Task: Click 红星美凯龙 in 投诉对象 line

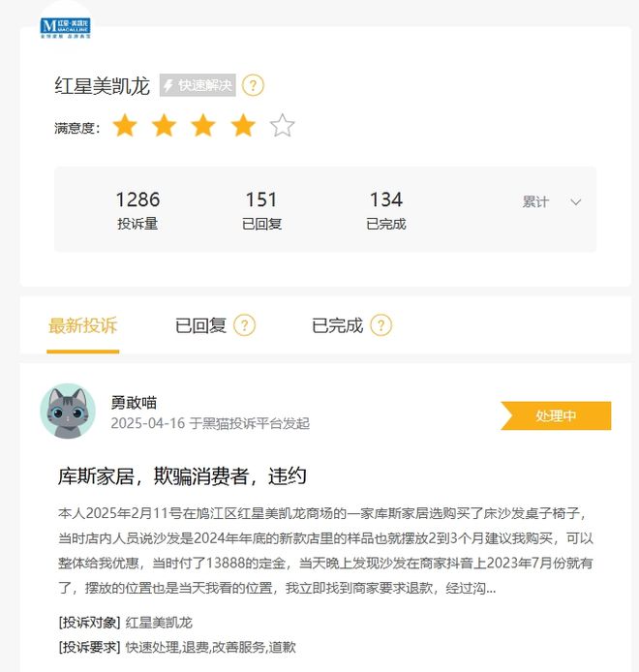Action: click(159, 623)
